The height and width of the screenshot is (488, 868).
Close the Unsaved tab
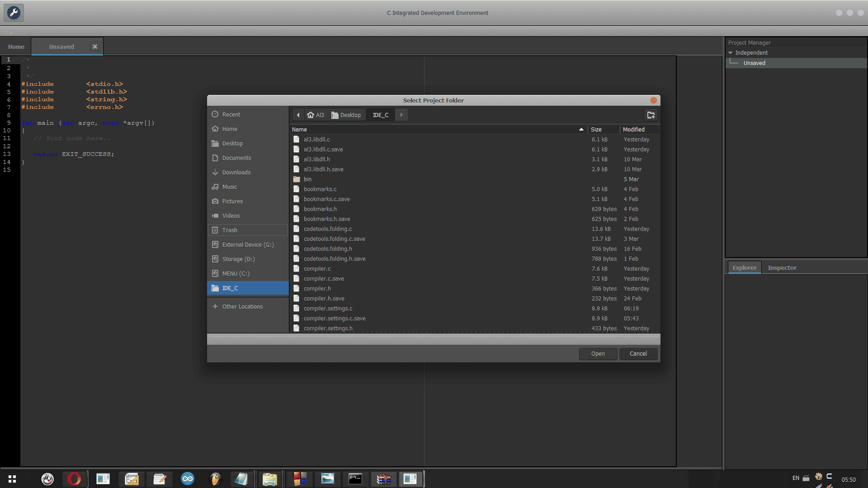95,47
